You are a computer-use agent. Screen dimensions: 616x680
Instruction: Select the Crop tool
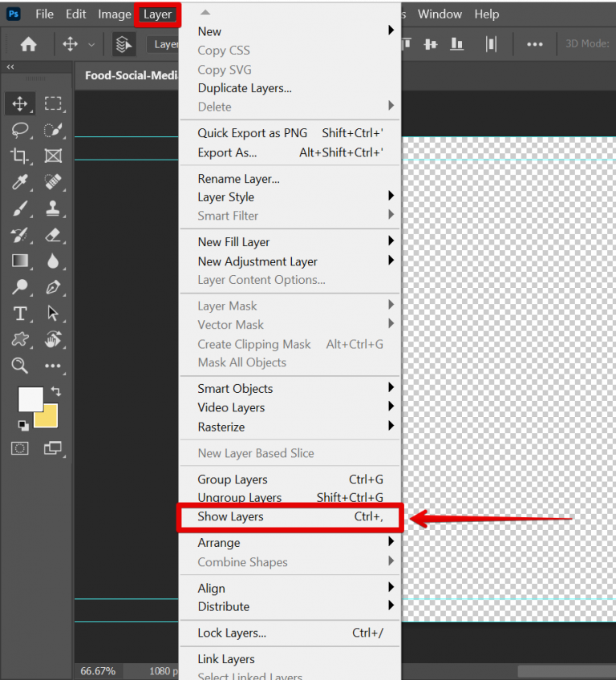[20, 156]
